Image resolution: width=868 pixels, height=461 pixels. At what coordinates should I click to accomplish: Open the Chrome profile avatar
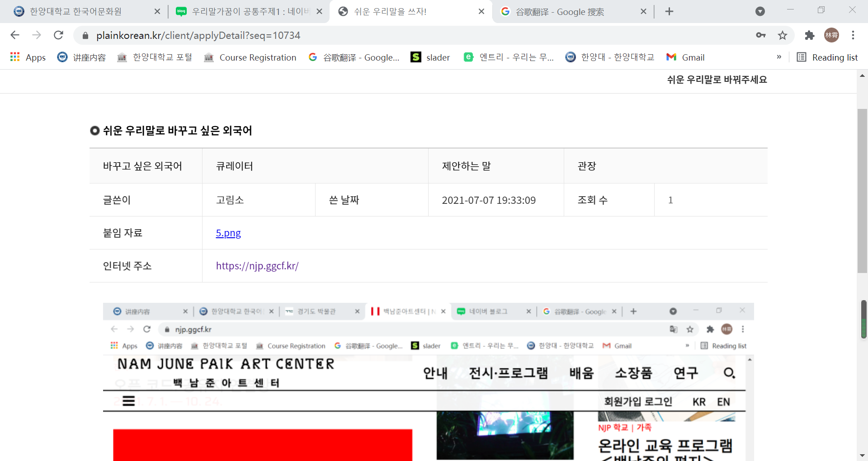point(831,35)
